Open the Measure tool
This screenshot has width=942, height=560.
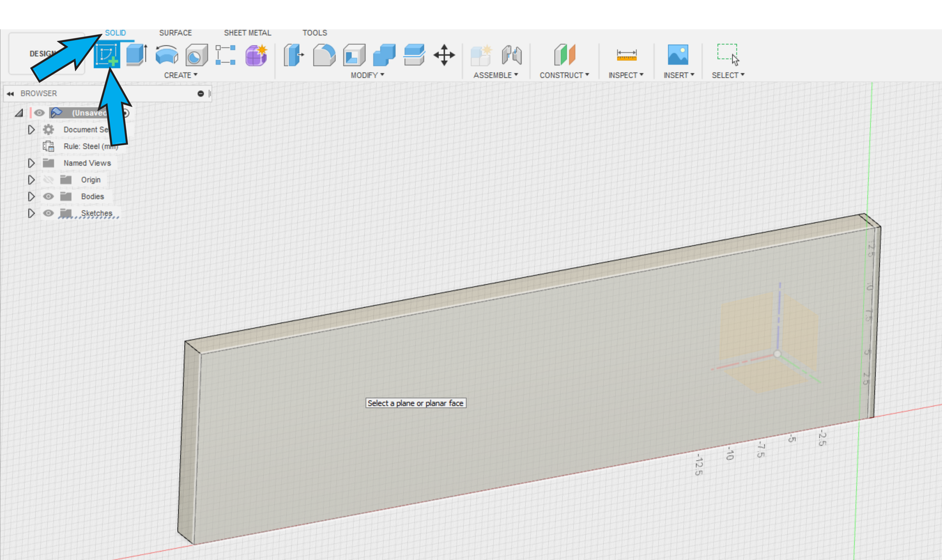[626, 55]
